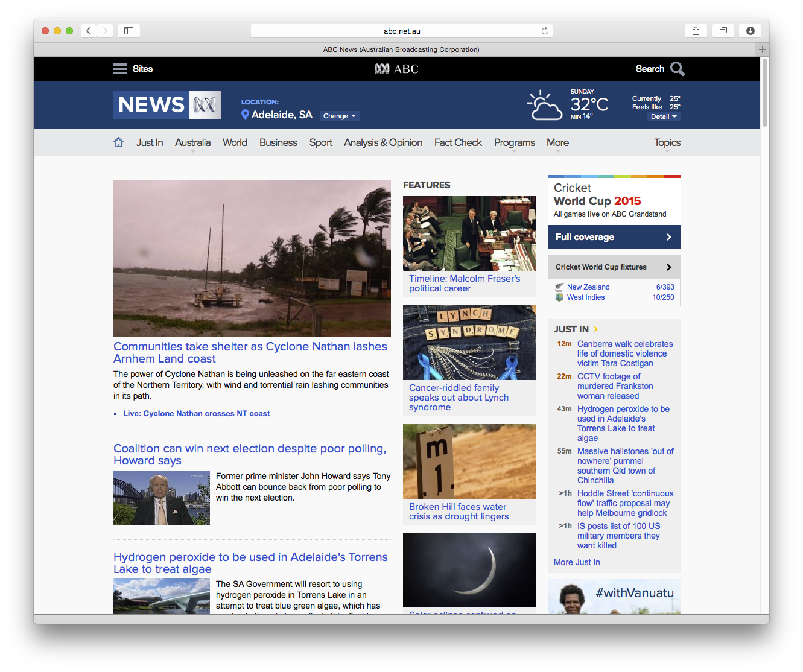Screen dimensions: 803x672
Task: Select the Just In nav item
Action: click(150, 142)
